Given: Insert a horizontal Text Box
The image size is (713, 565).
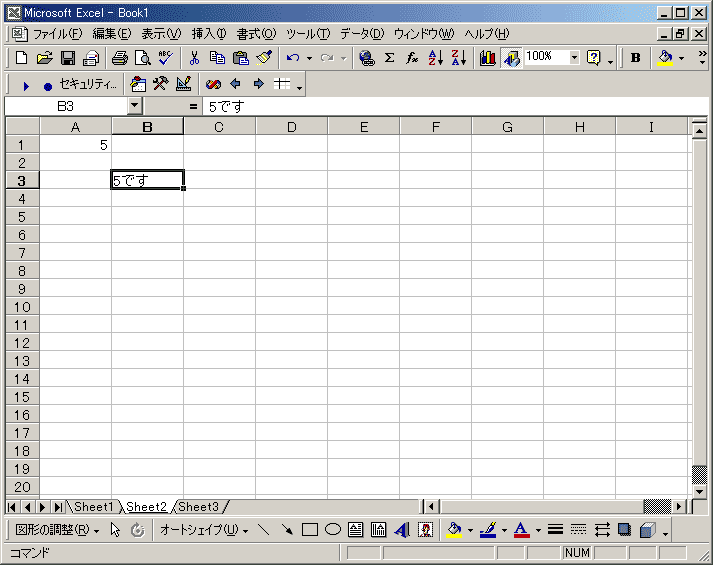Looking at the screenshot, I should pyautogui.click(x=356, y=530).
